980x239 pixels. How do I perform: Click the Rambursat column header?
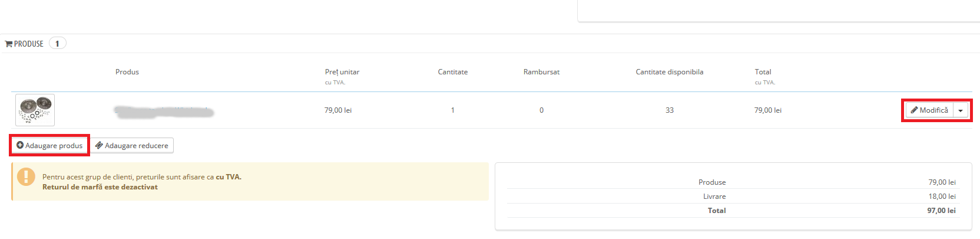pyautogui.click(x=541, y=72)
